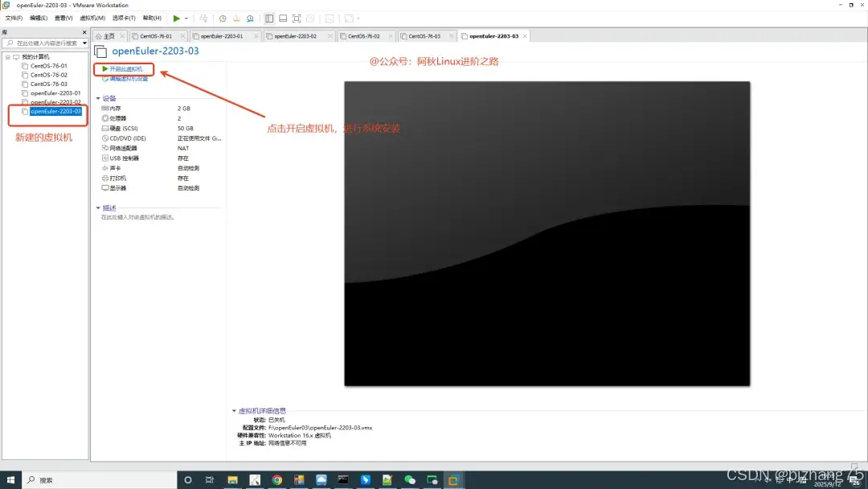Viewport: 868px width, 489px height.
Task: Select openEuler-2203-02 in the library tree
Action: point(55,102)
